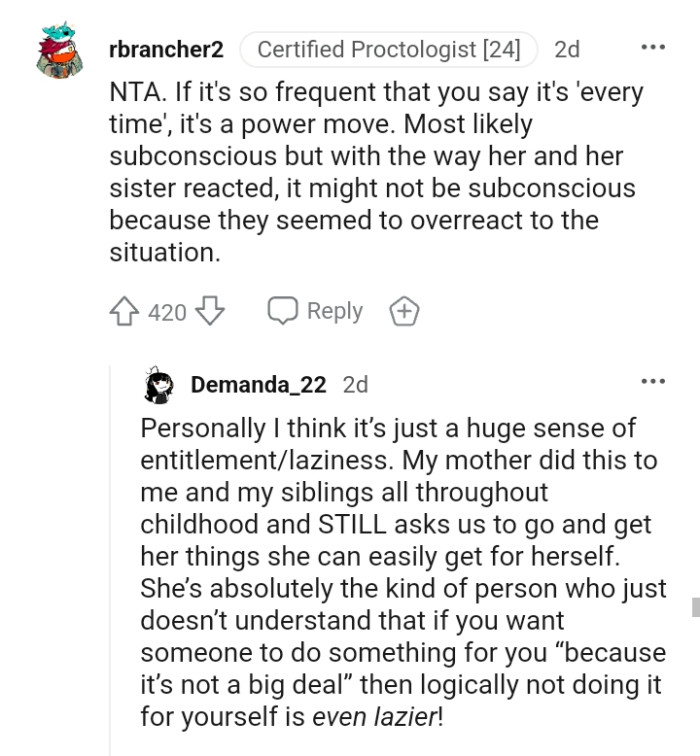Click the 2d timestamp on rbrancher2's comment

(x=566, y=49)
